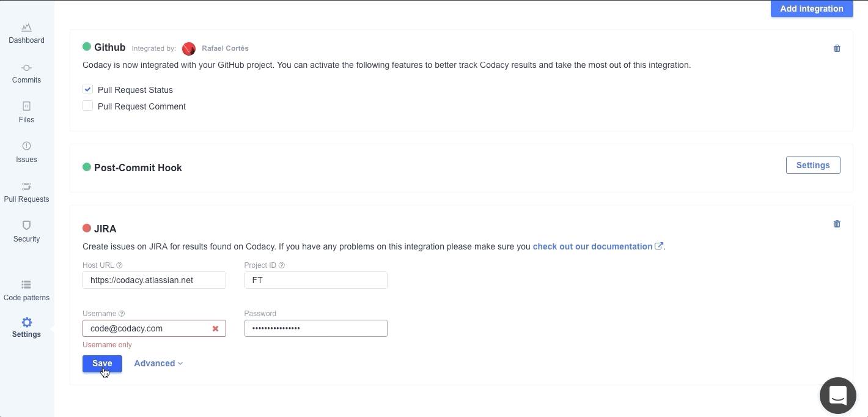
Task: Open Pull Requests in the sidebar
Action: click(x=26, y=192)
